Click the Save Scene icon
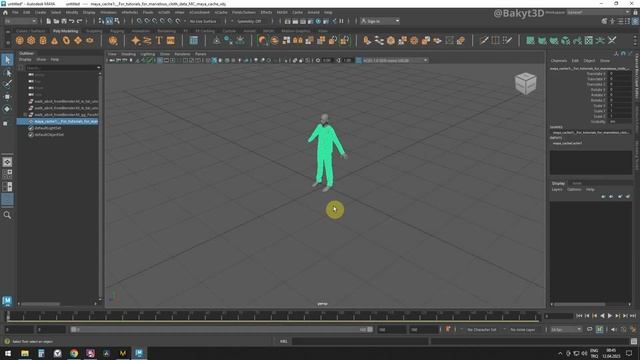 pyautogui.click(x=64, y=21)
